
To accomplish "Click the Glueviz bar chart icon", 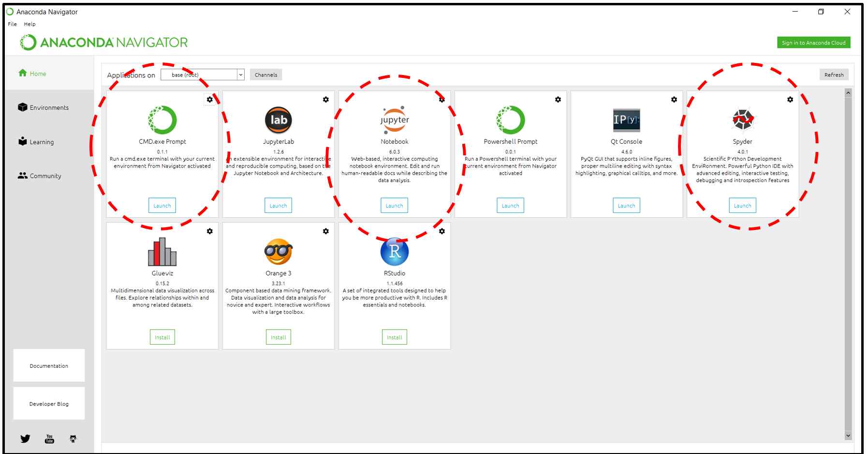I will point(162,252).
